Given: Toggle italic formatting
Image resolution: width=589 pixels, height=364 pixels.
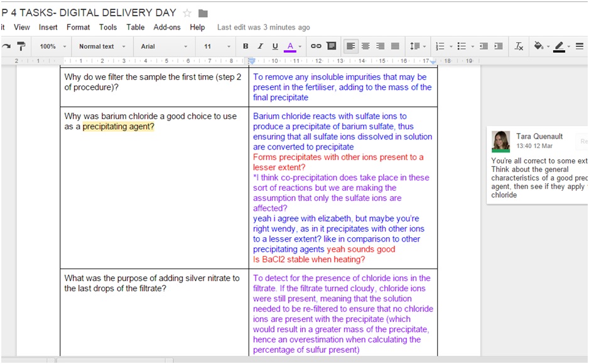Looking at the screenshot, I should [x=260, y=46].
